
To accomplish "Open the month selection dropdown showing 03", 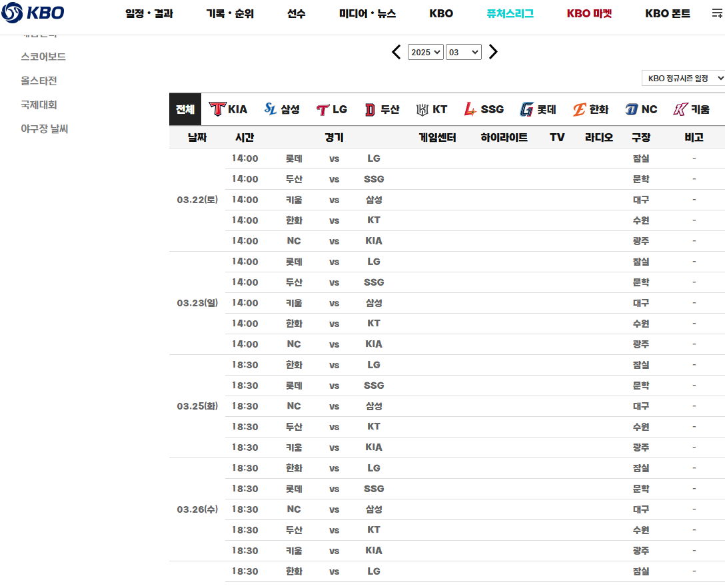I will 463,51.
